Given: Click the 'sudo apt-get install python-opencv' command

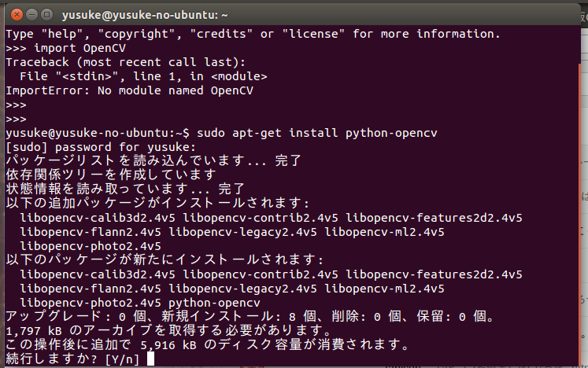Looking at the screenshot, I should 317,133.
